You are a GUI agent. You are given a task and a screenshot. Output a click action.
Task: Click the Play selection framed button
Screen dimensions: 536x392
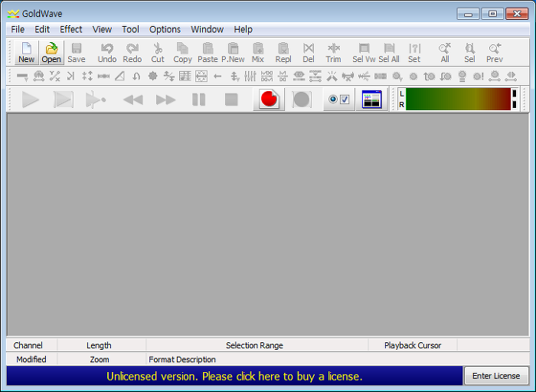coord(64,100)
